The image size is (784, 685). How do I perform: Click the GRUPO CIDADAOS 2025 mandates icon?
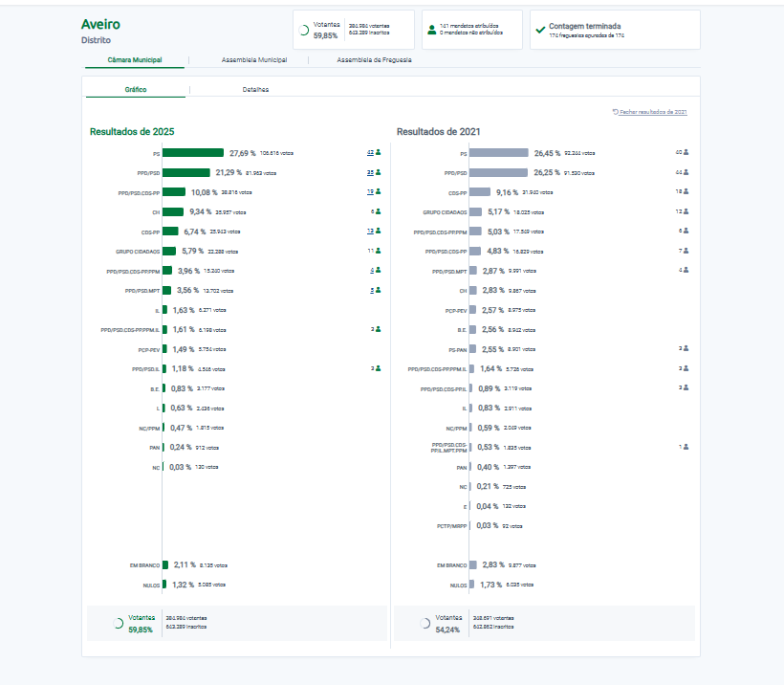point(379,251)
